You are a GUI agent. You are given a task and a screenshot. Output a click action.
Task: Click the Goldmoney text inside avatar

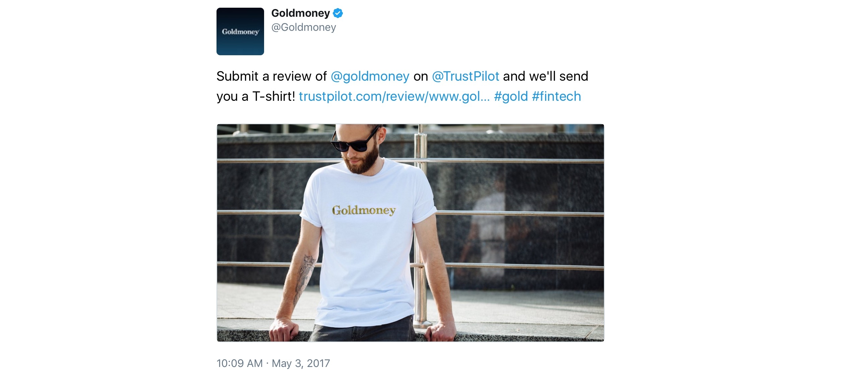[240, 32]
